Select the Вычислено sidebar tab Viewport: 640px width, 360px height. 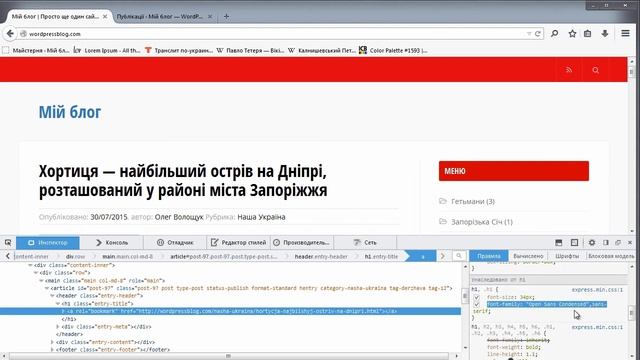528,256
